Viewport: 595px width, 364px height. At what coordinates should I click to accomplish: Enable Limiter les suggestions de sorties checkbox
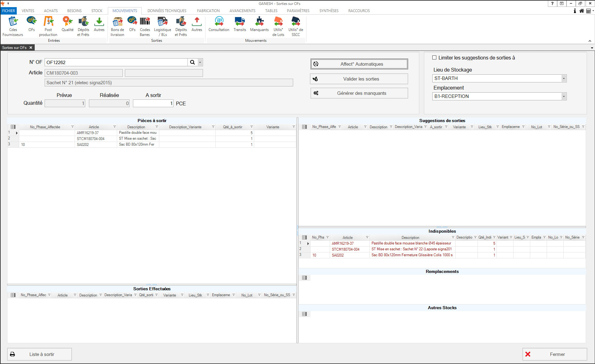pyautogui.click(x=434, y=58)
